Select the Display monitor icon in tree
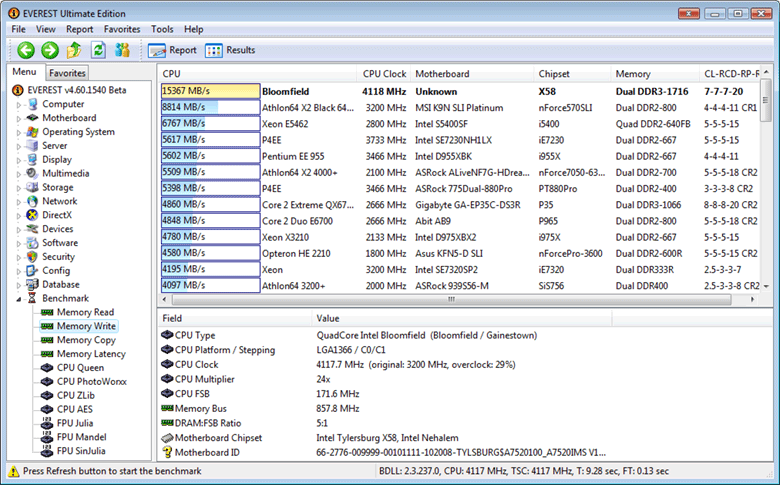The height and width of the screenshot is (485, 780). click(x=32, y=160)
